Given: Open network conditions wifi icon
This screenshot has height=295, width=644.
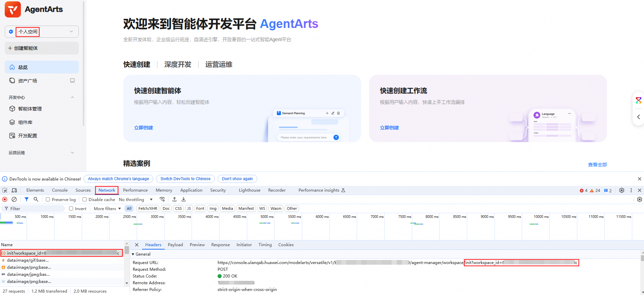Looking at the screenshot, I should click(162, 199).
